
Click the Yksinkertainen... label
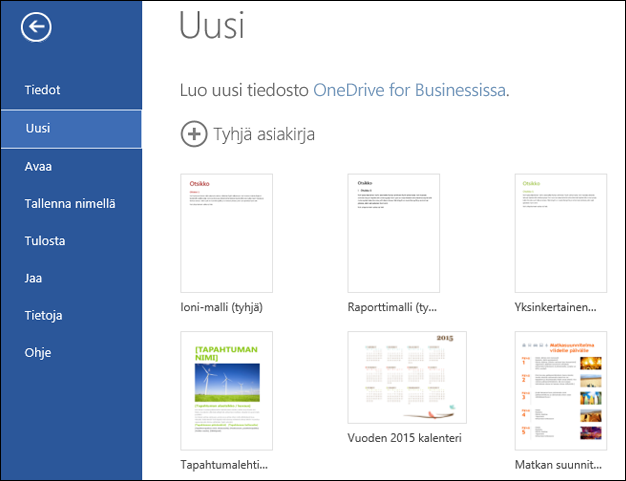555,307
